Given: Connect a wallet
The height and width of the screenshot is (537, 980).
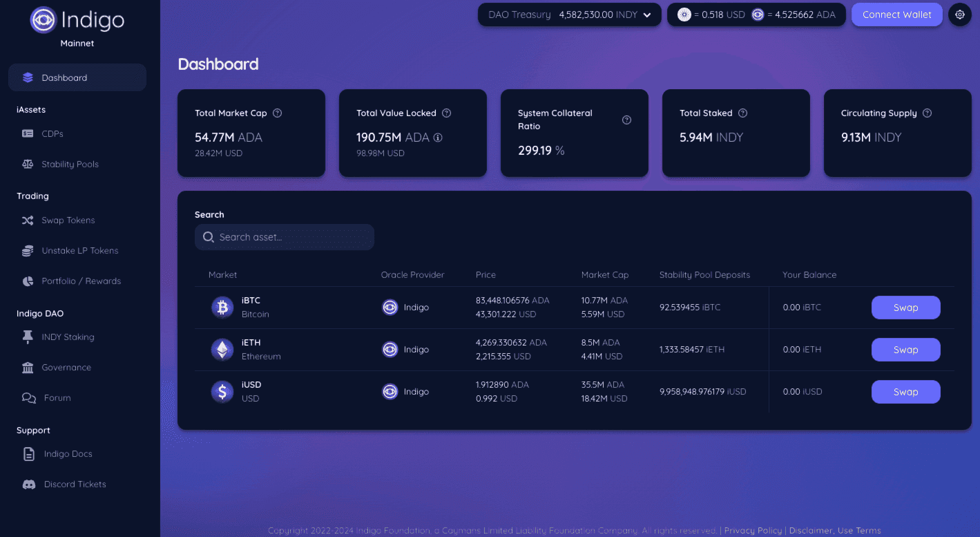Looking at the screenshot, I should pos(896,14).
